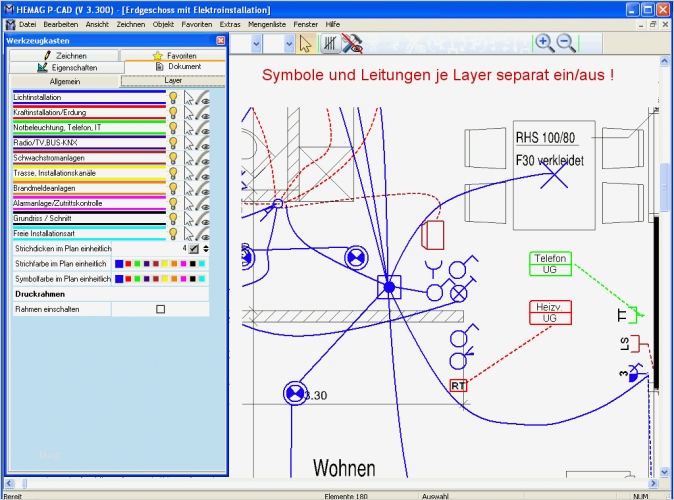
Task: Toggle the light bulb for Radio/TV,BUS-KNX layer
Action: pyautogui.click(x=173, y=143)
